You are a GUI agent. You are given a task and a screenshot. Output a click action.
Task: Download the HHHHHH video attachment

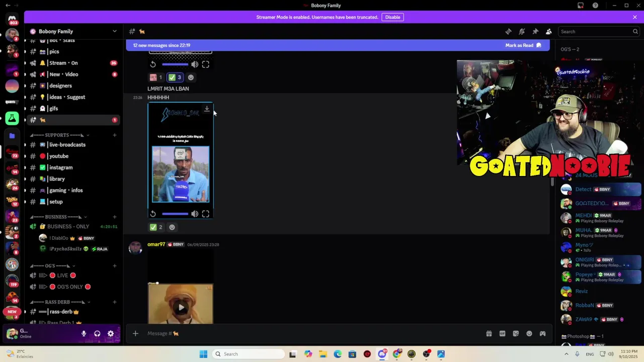(x=206, y=109)
